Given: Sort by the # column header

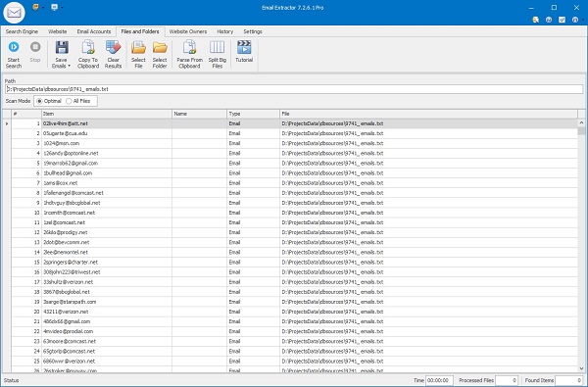Looking at the screenshot, I should (26, 114).
